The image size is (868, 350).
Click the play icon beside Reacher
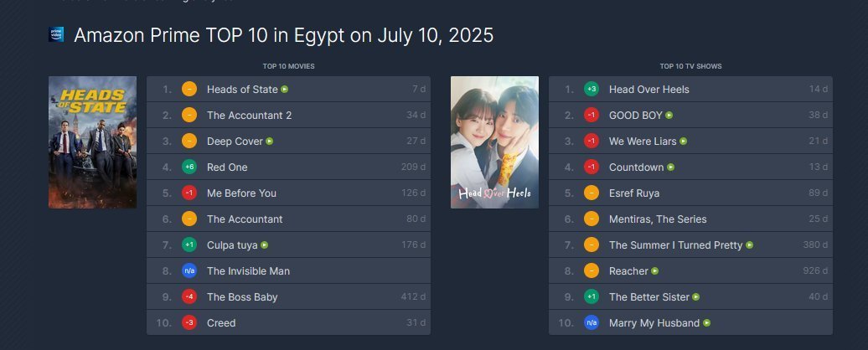point(655,271)
